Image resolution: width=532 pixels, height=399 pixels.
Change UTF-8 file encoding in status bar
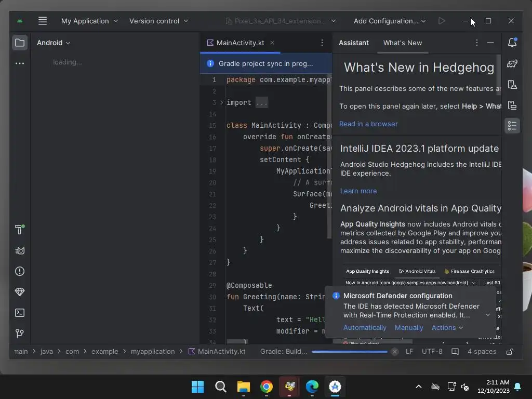pos(432,352)
